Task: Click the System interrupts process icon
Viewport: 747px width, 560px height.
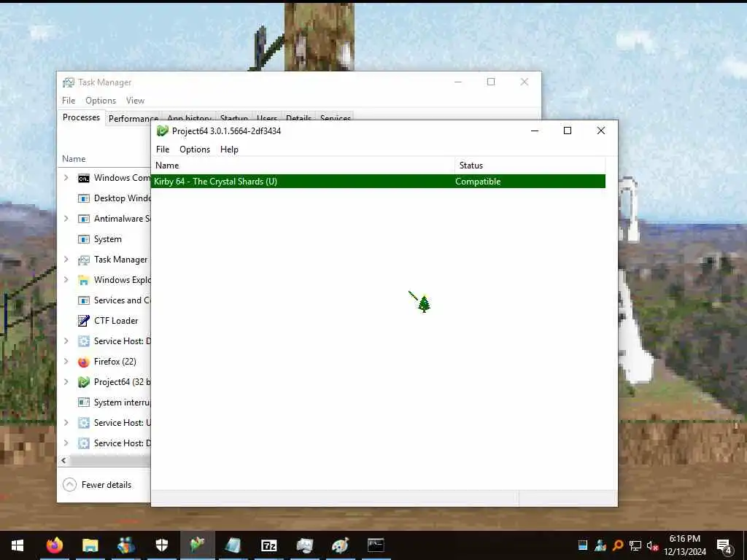Action: tap(84, 402)
